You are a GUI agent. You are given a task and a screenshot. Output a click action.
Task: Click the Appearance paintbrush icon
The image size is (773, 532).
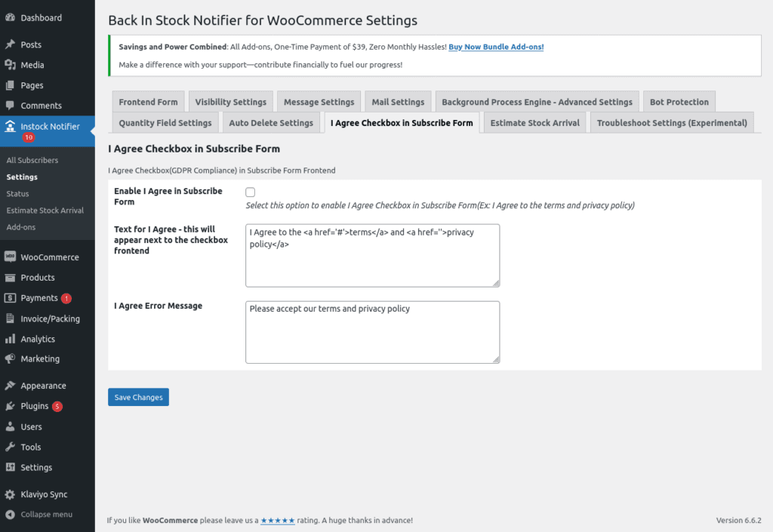pyautogui.click(x=10, y=386)
